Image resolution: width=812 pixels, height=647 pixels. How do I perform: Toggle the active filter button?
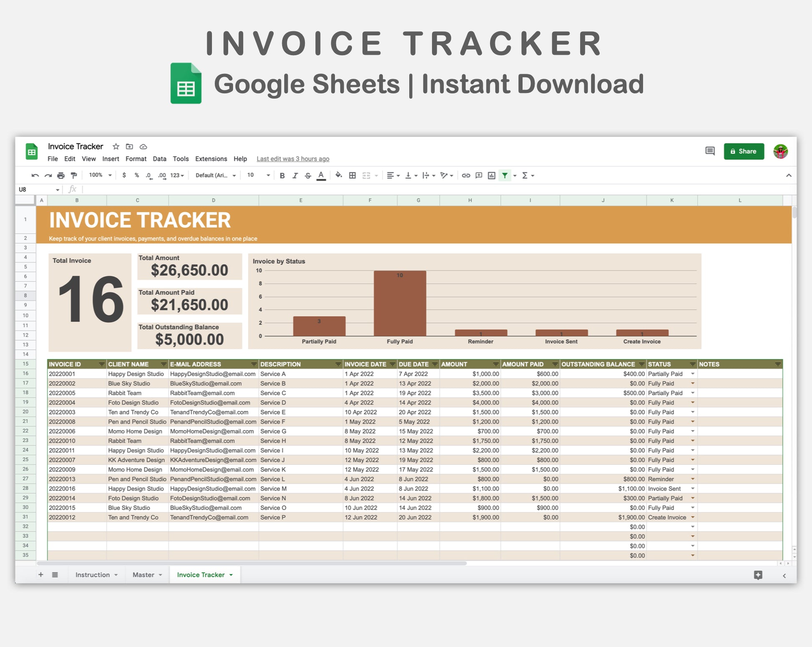pos(505,176)
